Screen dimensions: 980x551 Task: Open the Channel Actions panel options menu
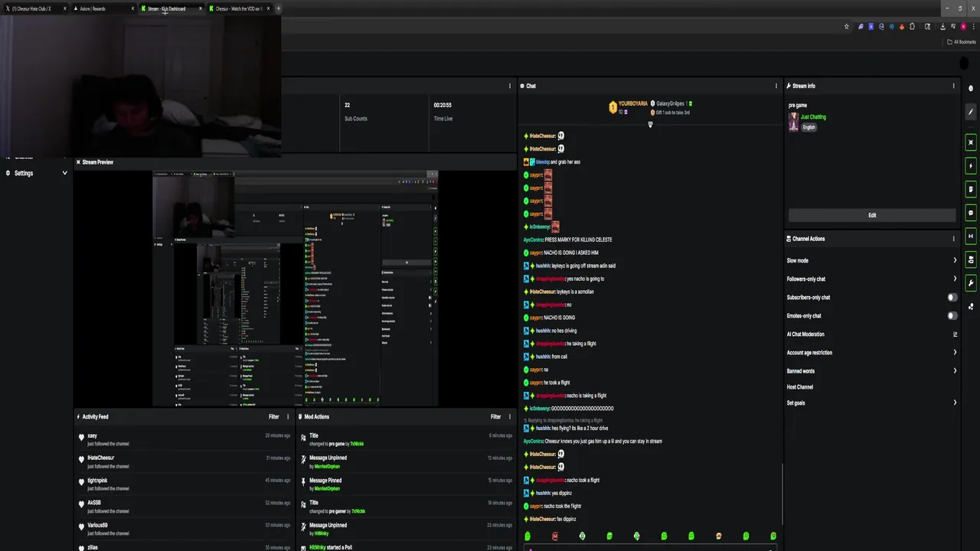click(953, 239)
